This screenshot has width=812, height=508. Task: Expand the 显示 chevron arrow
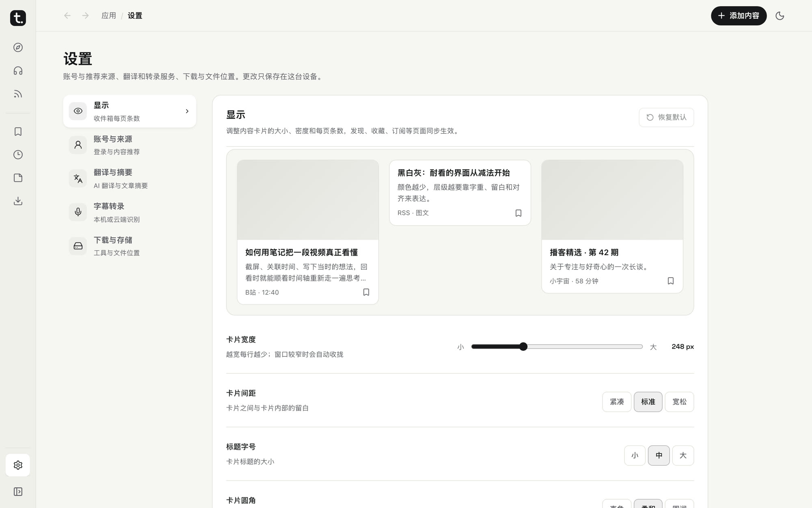[x=187, y=111]
